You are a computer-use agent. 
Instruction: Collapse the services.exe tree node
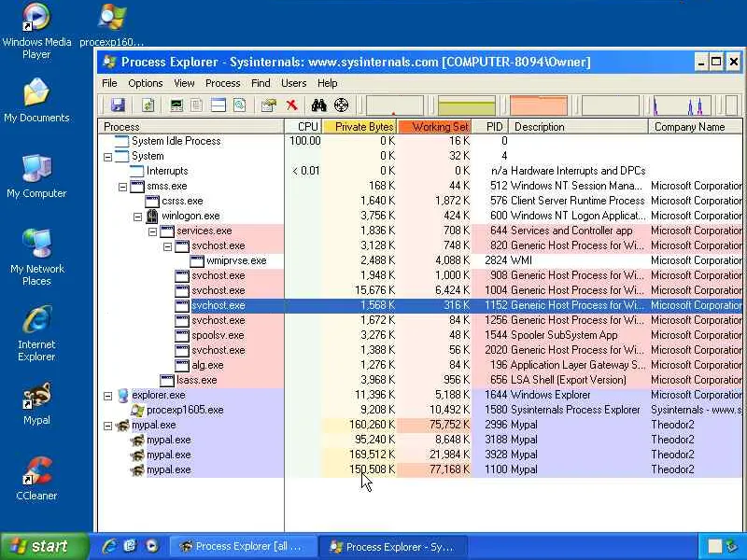152,231
